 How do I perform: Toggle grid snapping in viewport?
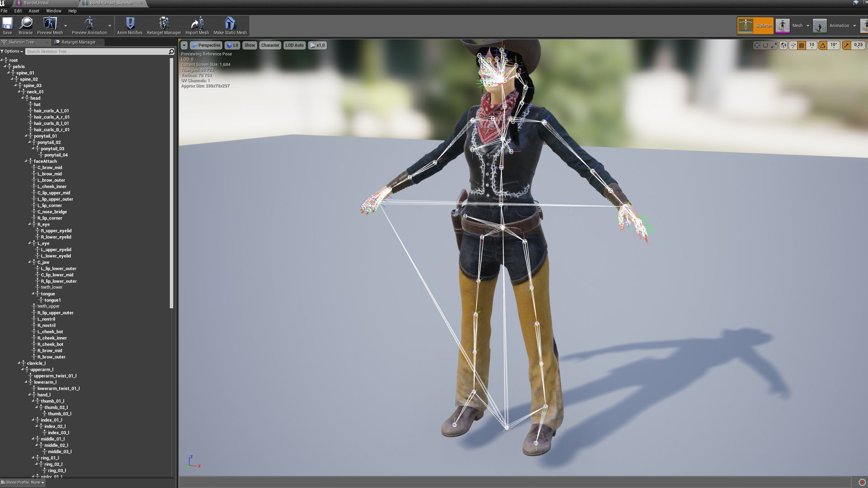[x=802, y=45]
